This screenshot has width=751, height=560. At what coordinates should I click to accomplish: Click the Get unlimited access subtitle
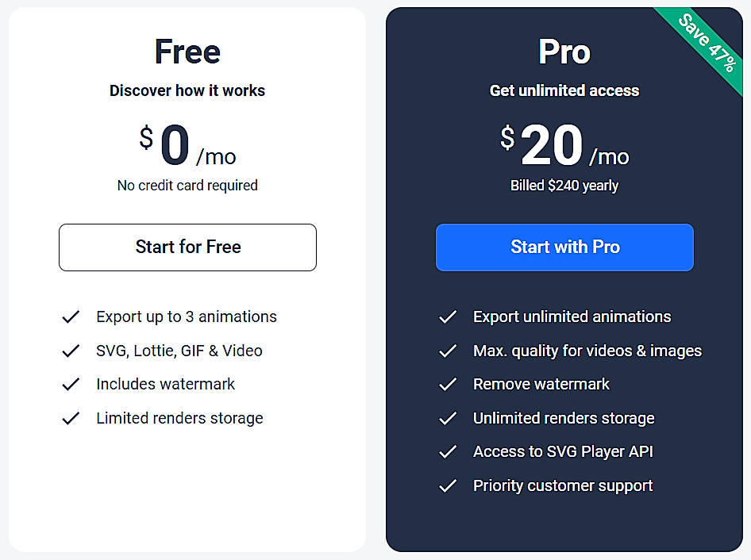point(564,90)
